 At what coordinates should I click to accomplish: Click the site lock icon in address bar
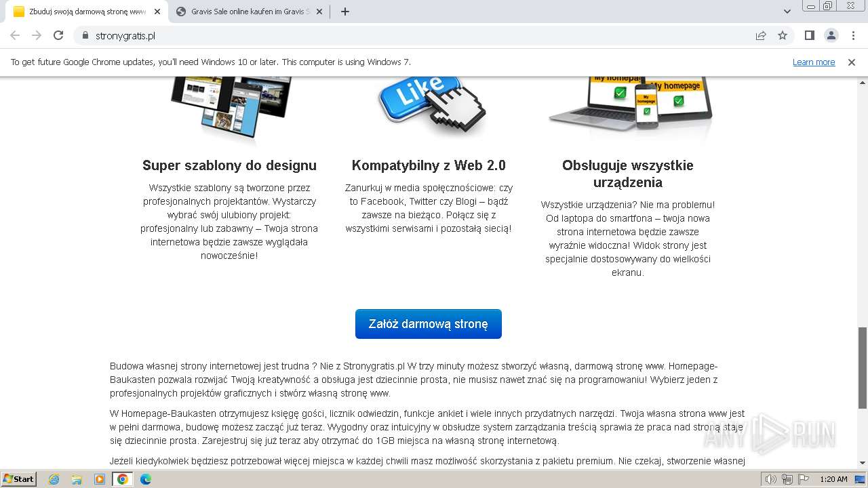click(85, 35)
